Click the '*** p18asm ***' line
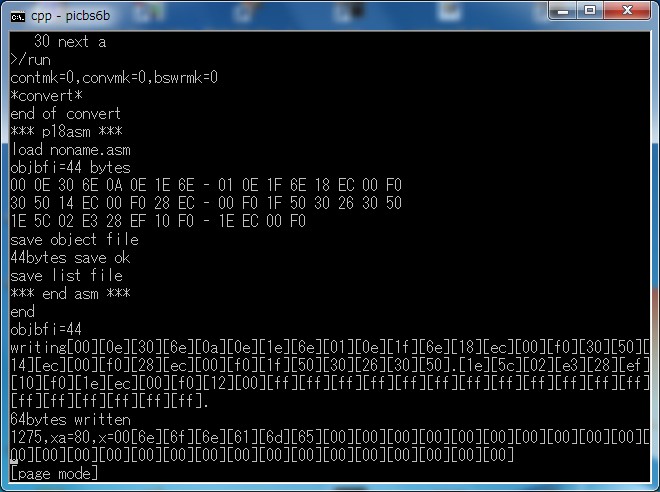The width and height of the screenshot is (660, 492). [x=66, y=132]
